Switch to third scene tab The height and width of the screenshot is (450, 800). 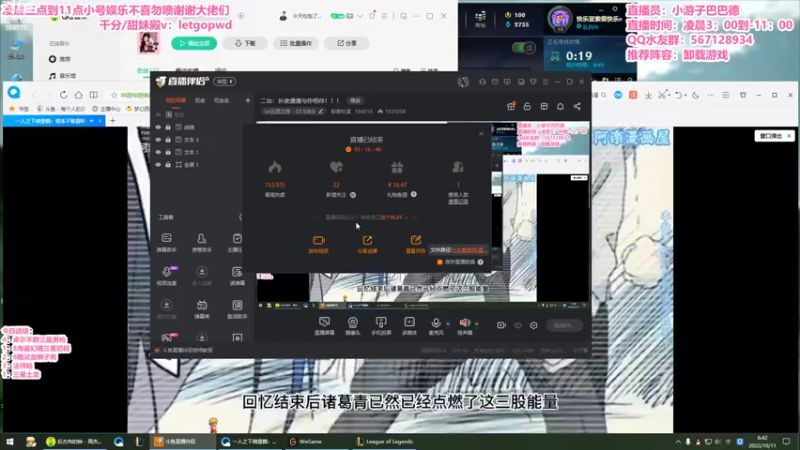click(x=221, y=101)
